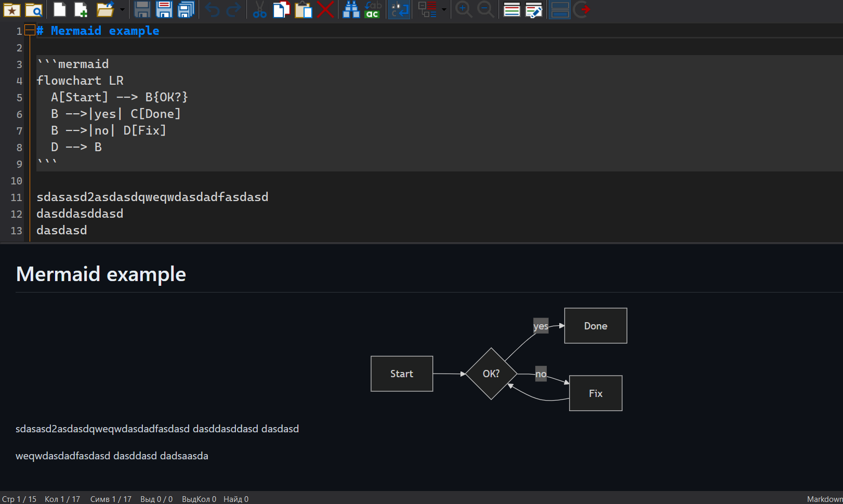
Task: Click the preview paragraph starting with 'weqwdasdadfasdasd'
Action: pyautogui.click(x=112, y=456)
